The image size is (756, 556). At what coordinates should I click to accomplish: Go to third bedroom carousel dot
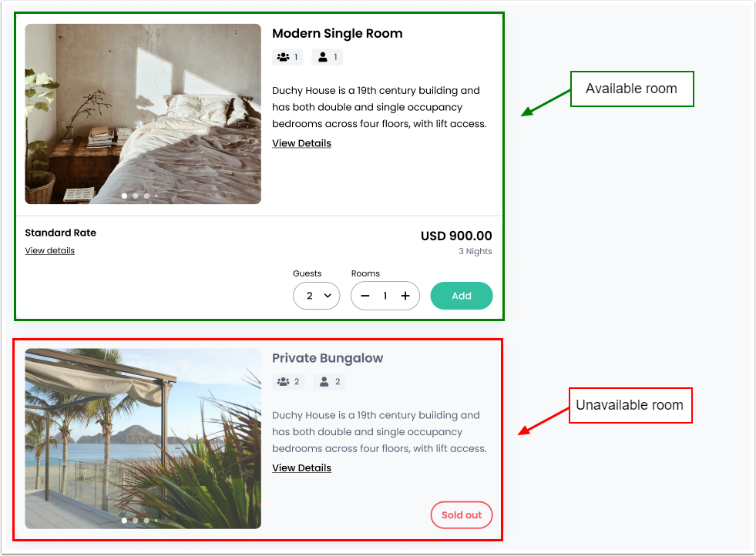click(x=146, y=196)
